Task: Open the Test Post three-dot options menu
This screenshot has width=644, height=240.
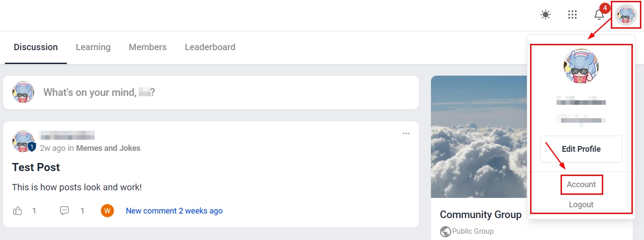Action: point(406,133)
